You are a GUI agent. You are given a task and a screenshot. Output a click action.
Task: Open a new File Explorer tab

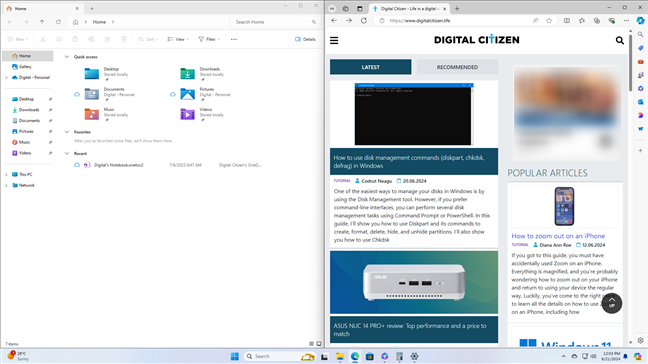pos(92,8)
